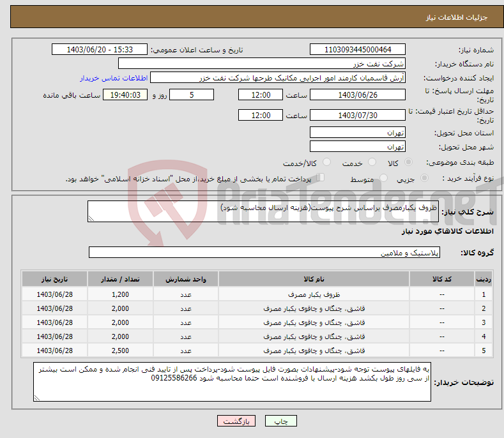
Task: Click the ایجاد کننده درخواست field
Action: coord(278,77)
